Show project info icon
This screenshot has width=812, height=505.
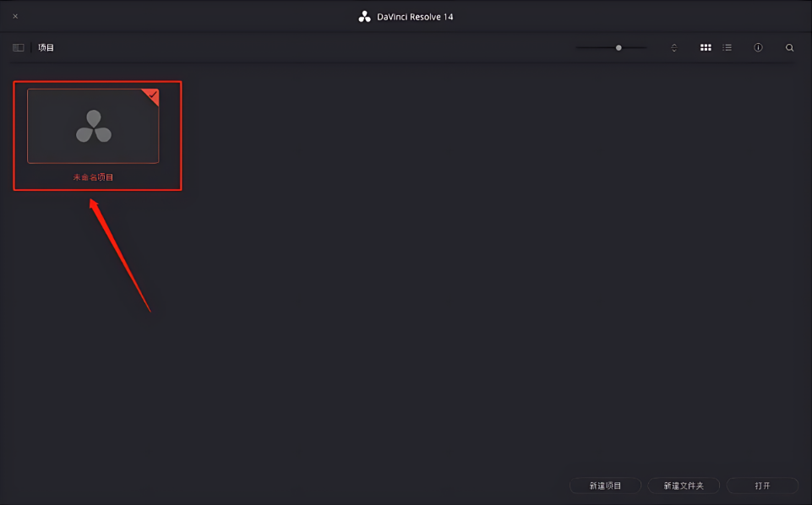pyautogui.click(x=758, y=47)
